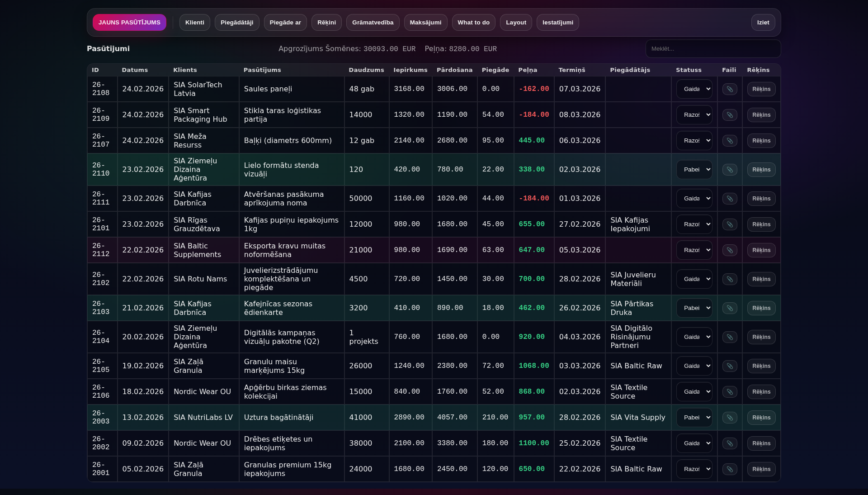
Task: Click paperclip icon for order 26-2105
Action: pos(730,366)
